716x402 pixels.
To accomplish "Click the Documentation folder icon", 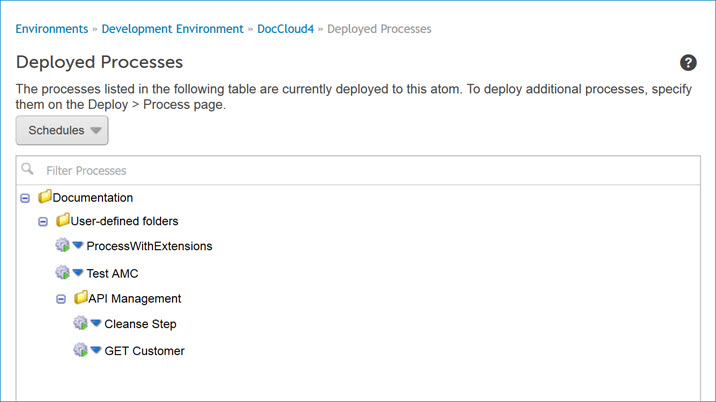I will [x=45, y=196].
